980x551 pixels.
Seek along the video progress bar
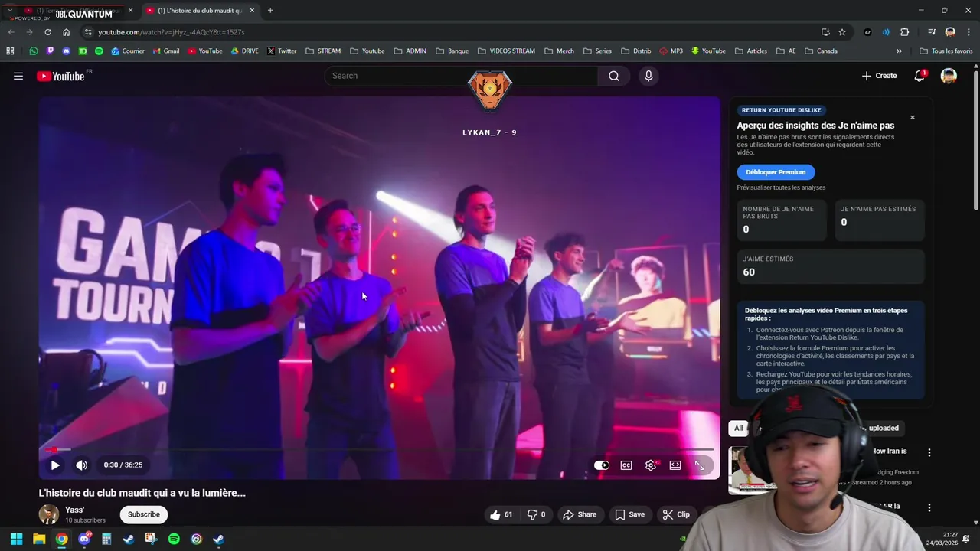pyautogui.click(x=379, y=450)
